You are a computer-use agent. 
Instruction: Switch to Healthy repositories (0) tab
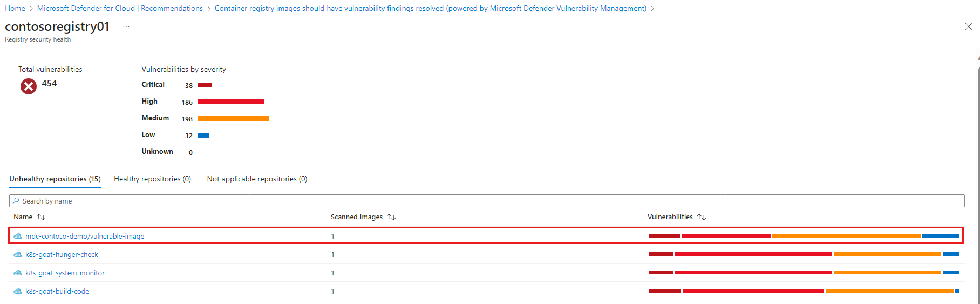(x=152, y=179)
